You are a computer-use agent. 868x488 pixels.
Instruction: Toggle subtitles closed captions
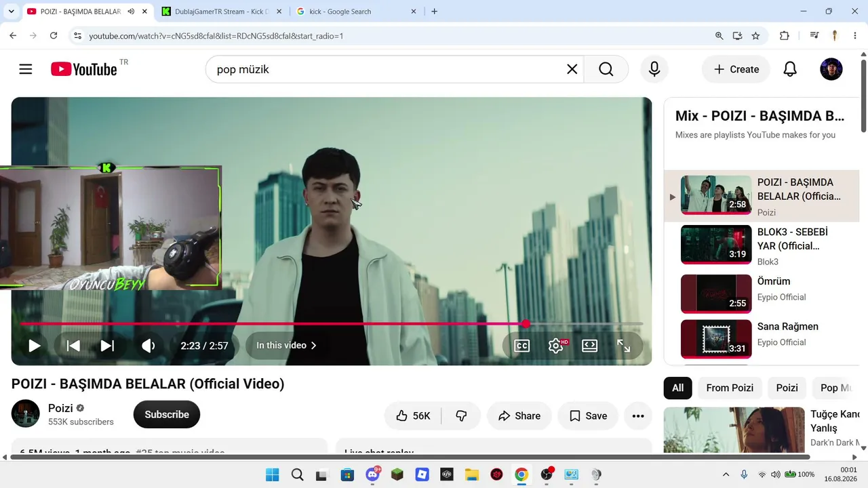pos(521,346)
